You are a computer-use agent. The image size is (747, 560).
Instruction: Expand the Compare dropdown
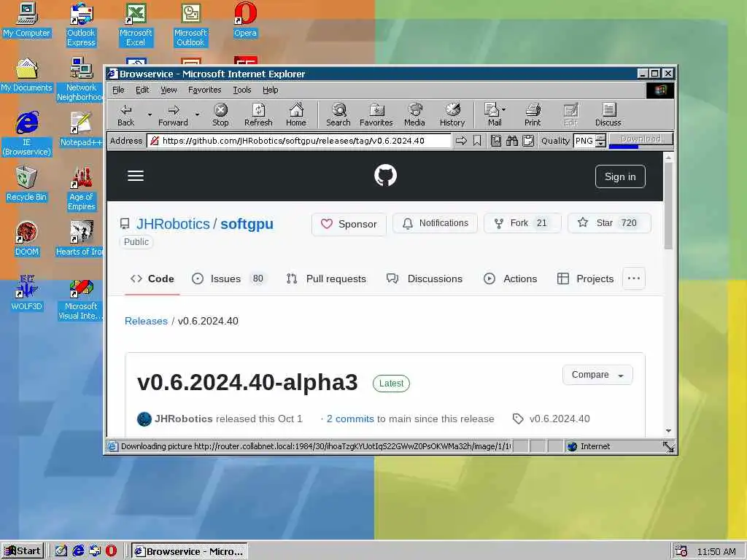pos(597,375)
